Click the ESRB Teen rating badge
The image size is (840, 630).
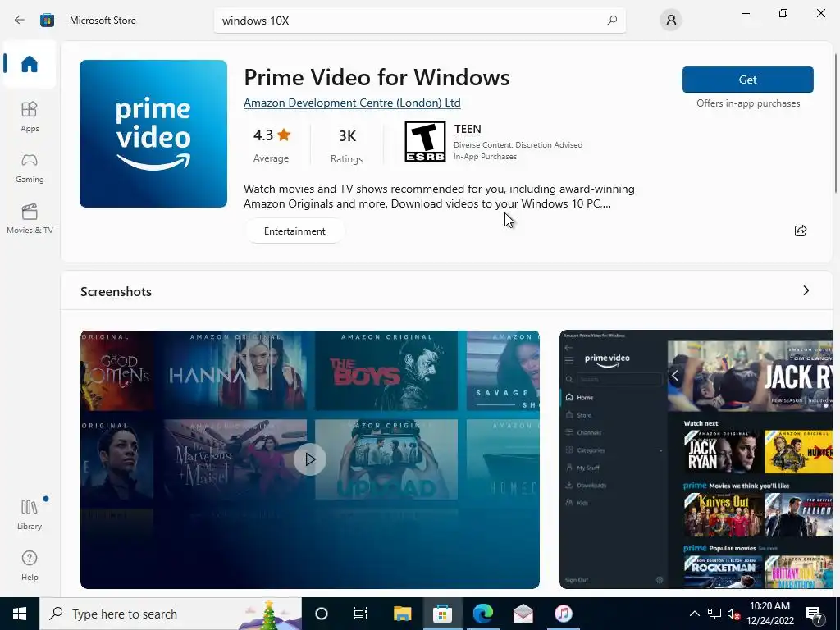point(426,141)
